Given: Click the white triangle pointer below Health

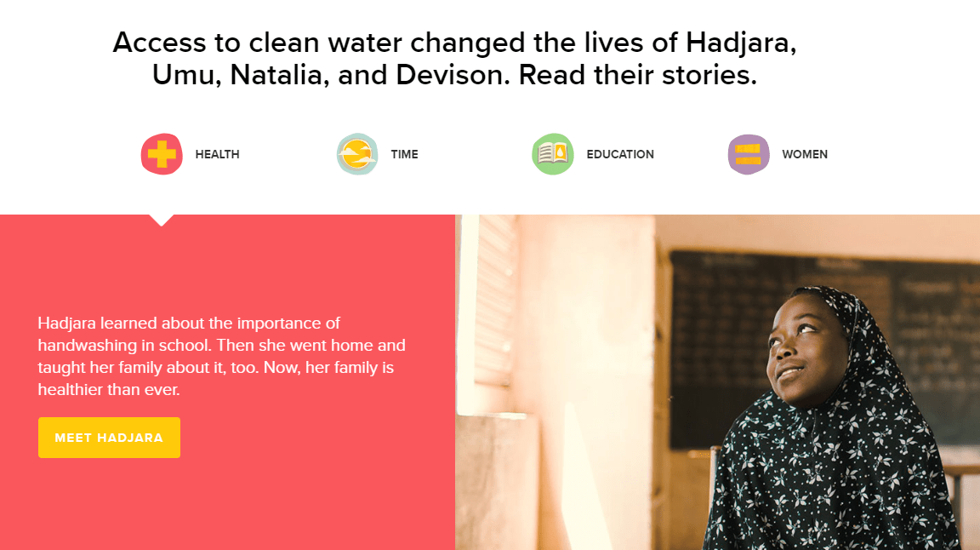Looking at the screenshot, I should coord(162,220).
